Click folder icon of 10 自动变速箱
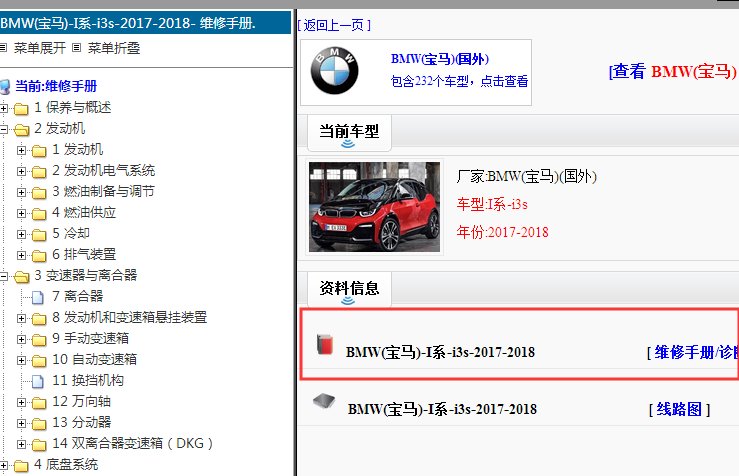This screenshot has height=476, width=739. pos(39,361)
